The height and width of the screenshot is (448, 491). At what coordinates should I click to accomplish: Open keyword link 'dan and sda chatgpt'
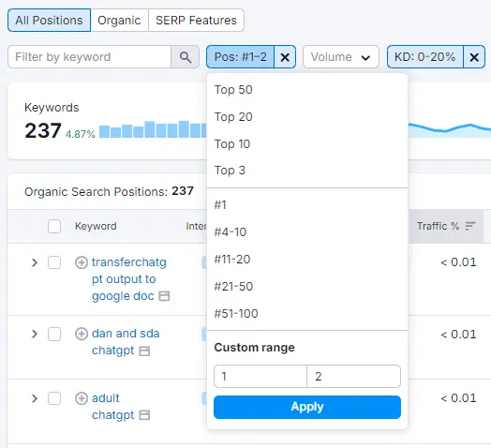pos(126,342)
